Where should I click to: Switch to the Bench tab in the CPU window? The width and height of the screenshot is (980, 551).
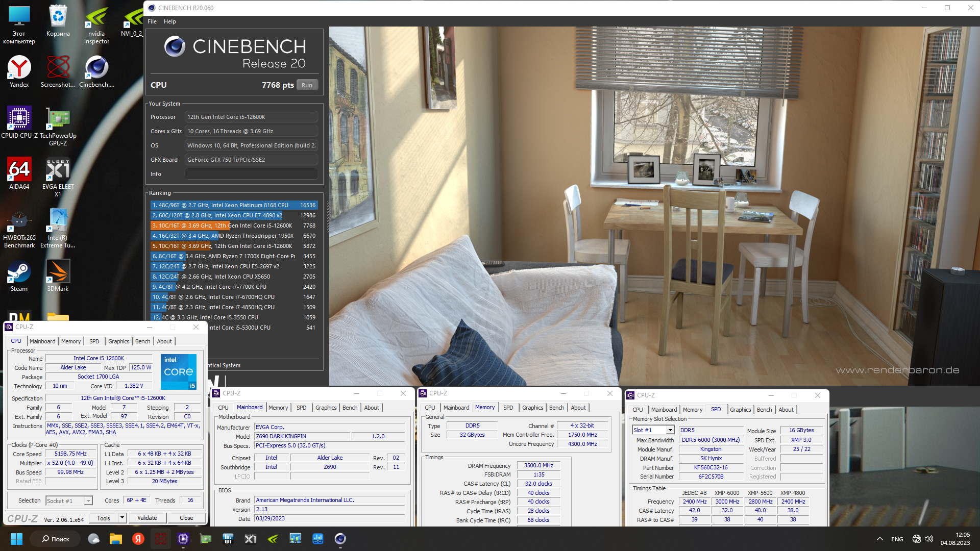click(143, 341)
